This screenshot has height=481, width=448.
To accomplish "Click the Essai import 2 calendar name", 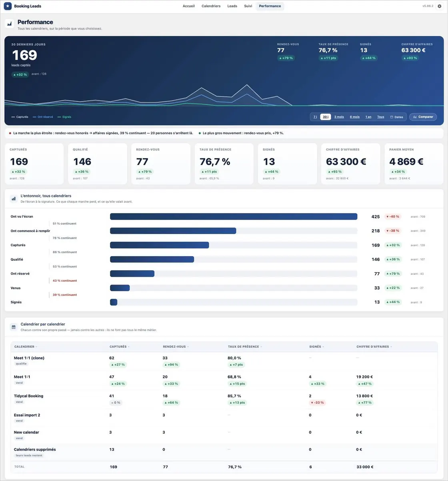I will [x=27, y=415].
